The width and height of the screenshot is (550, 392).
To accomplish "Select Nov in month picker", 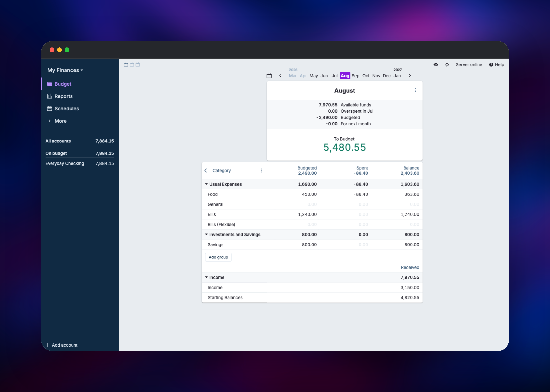I will [376, 76].
